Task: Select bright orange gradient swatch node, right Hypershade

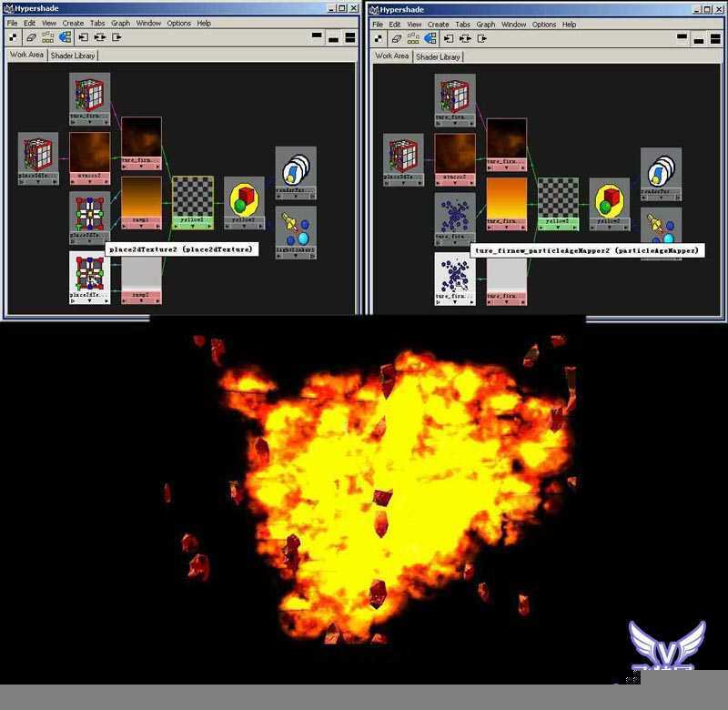Action: pyautogui.click(x=507, y=198)
